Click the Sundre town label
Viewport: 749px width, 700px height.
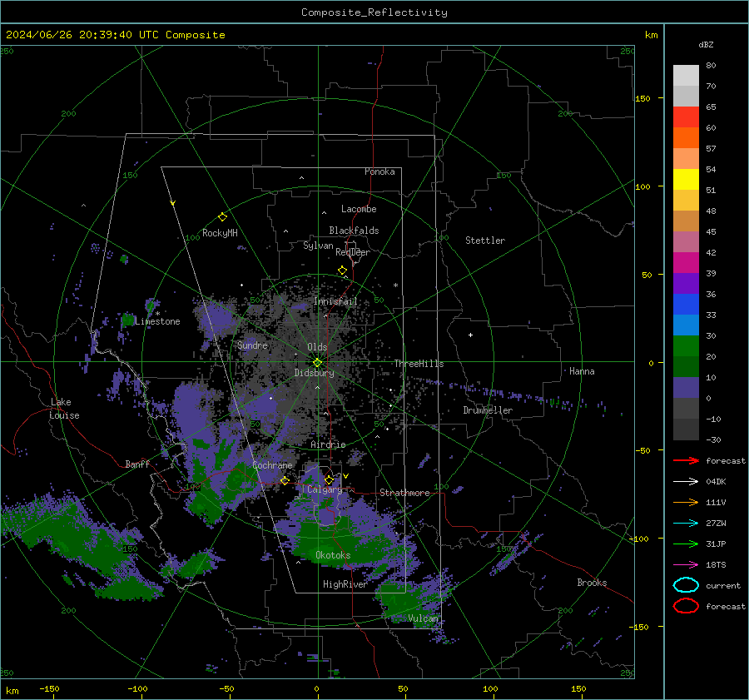(x=252, y=345)
